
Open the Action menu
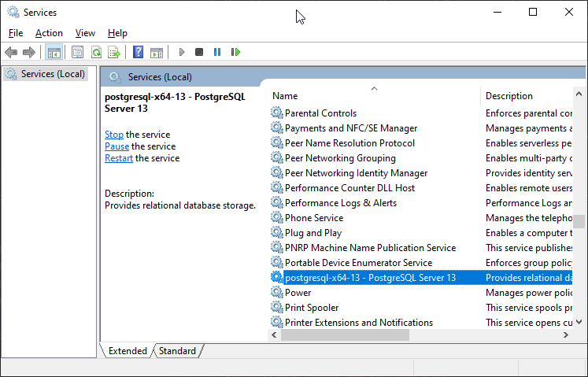[x=49, y=33]
